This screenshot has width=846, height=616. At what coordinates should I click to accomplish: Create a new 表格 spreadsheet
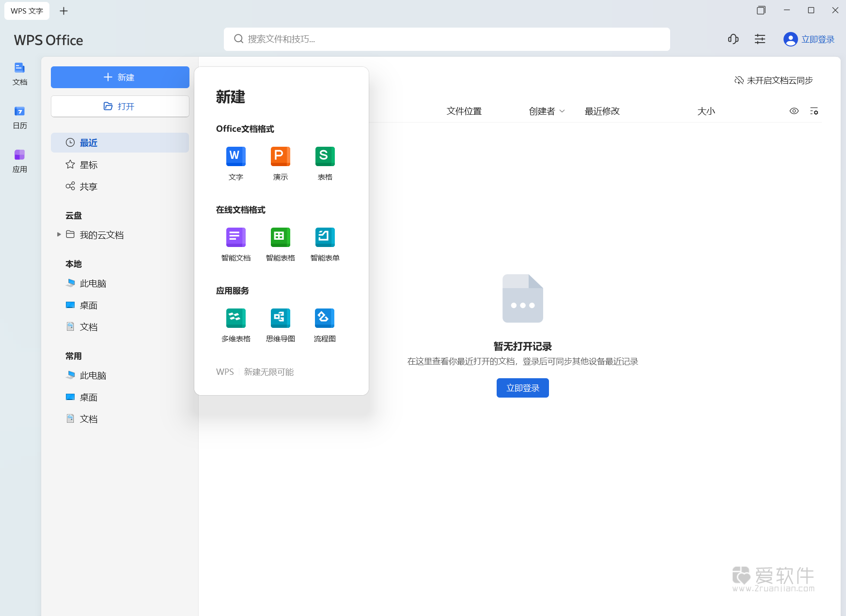(x=325, y=163)
